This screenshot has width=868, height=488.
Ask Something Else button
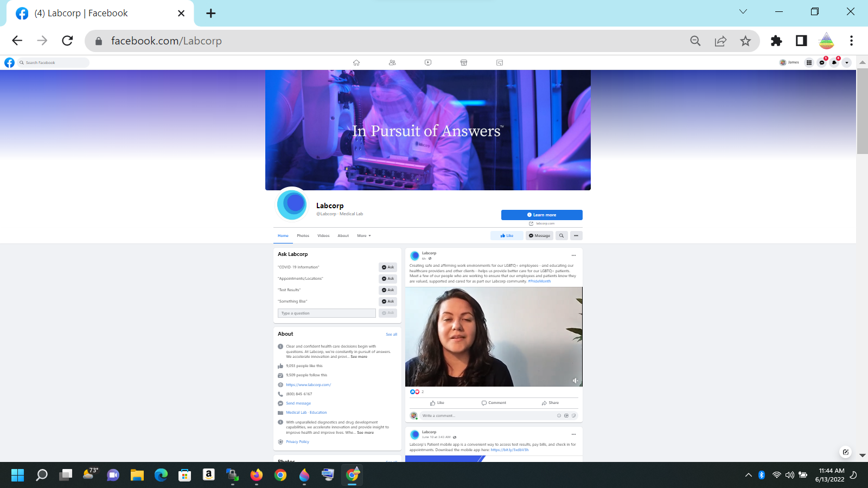click(388, 301)
